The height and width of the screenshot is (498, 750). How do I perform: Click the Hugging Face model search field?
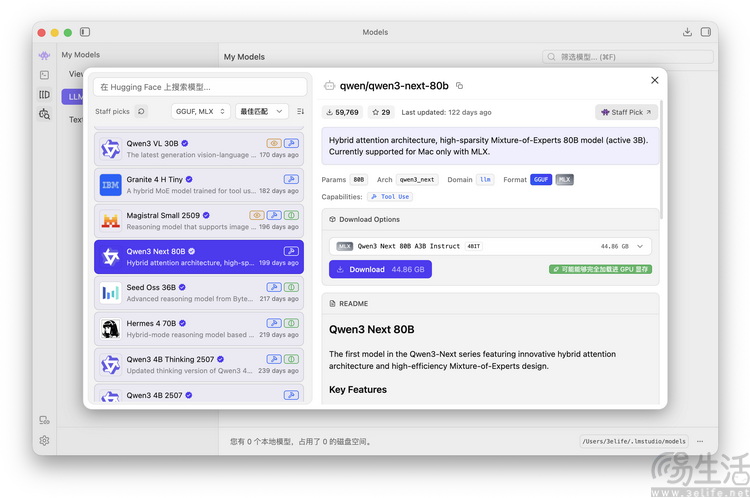tap(200, 87)
